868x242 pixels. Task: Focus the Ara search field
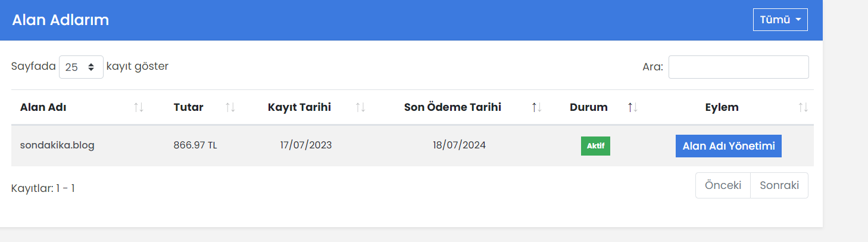[739, 67]
